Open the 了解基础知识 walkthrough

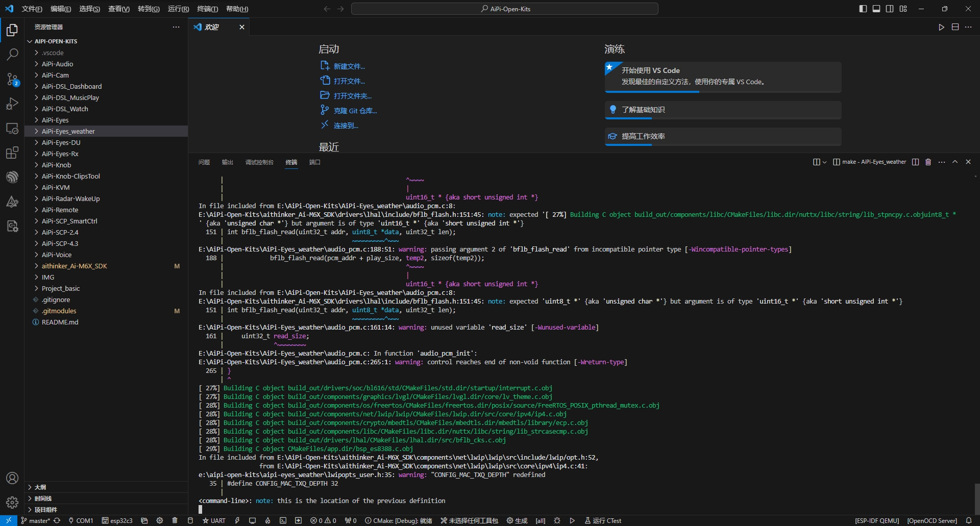coord(723,110)
